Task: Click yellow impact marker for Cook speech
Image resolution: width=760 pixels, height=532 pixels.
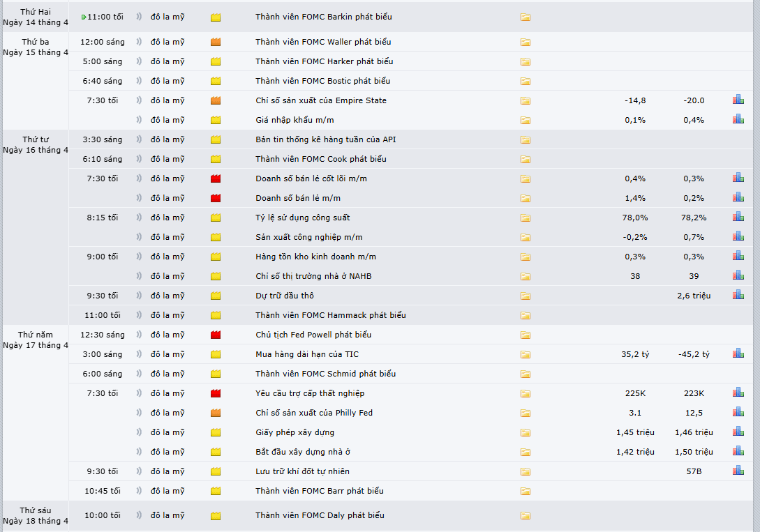Action: point(216,159)
